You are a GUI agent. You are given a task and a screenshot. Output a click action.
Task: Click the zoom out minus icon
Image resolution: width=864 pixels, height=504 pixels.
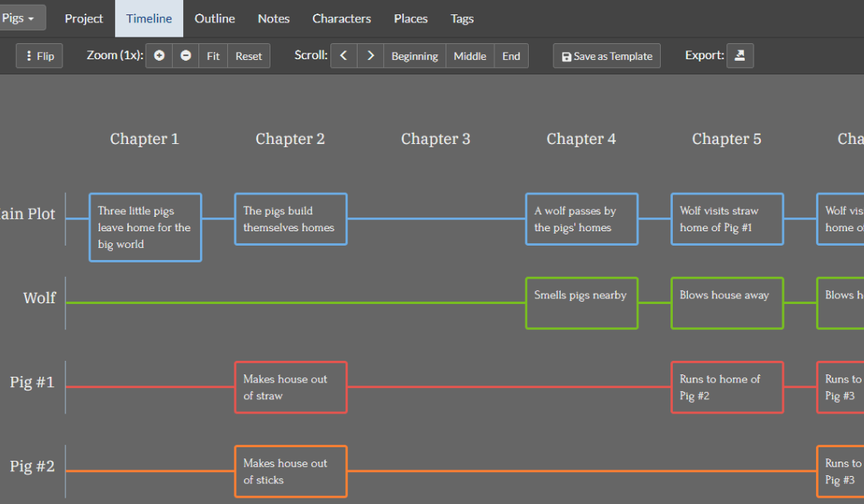click(x=186, y=56)
